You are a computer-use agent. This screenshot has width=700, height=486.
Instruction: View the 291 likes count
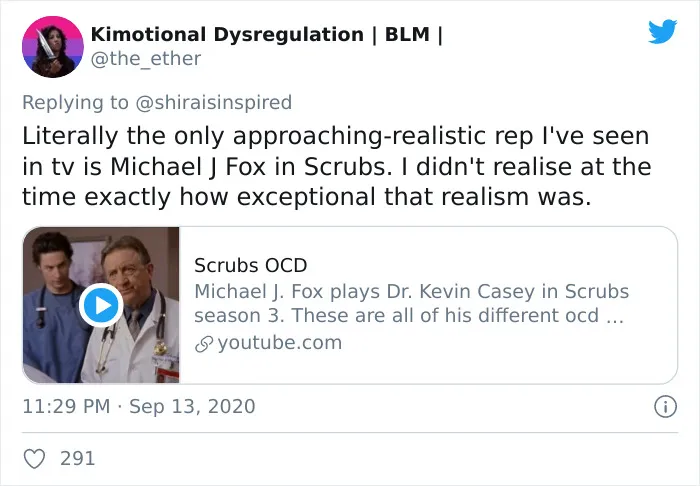(78, 458)
